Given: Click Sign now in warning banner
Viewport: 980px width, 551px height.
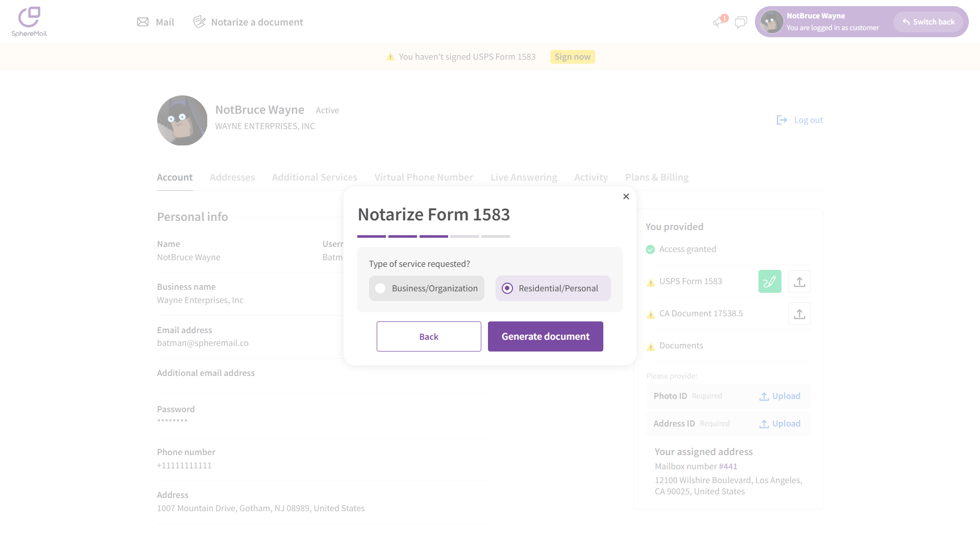Looking at the screenshot, I should click(x=572, y=57).
